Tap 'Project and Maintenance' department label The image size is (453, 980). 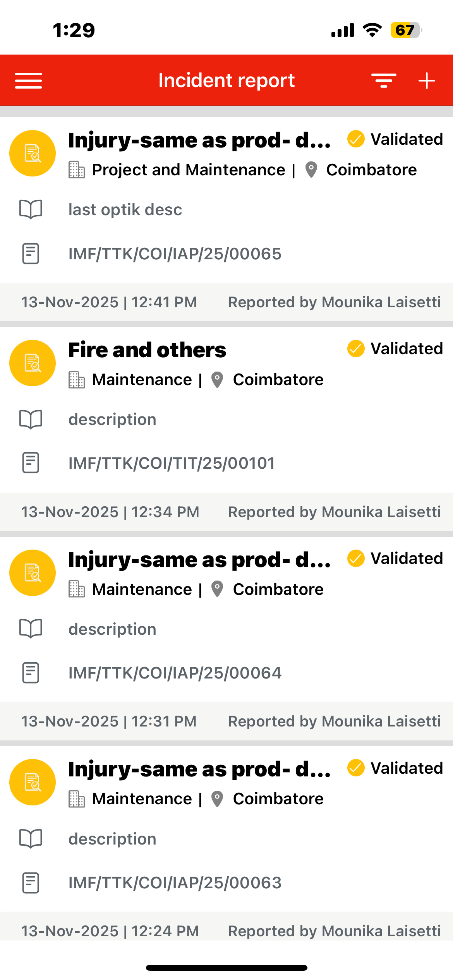coord(189,170)
